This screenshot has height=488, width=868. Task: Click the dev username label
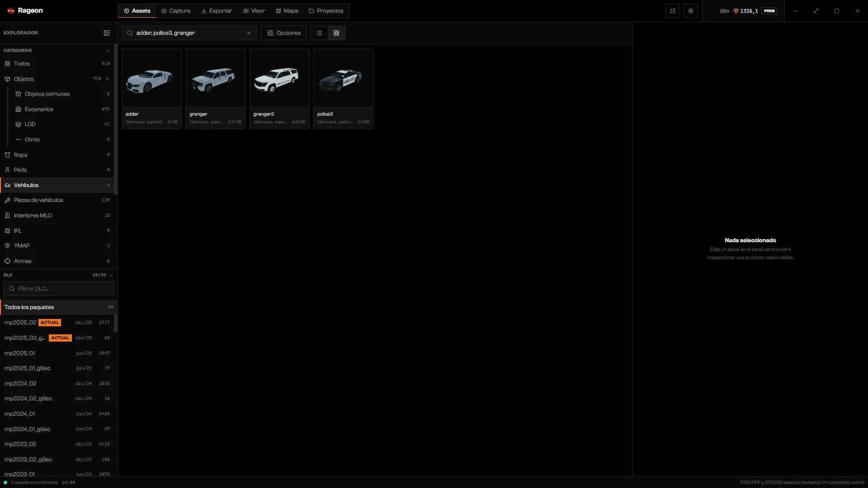pos(725,11)
